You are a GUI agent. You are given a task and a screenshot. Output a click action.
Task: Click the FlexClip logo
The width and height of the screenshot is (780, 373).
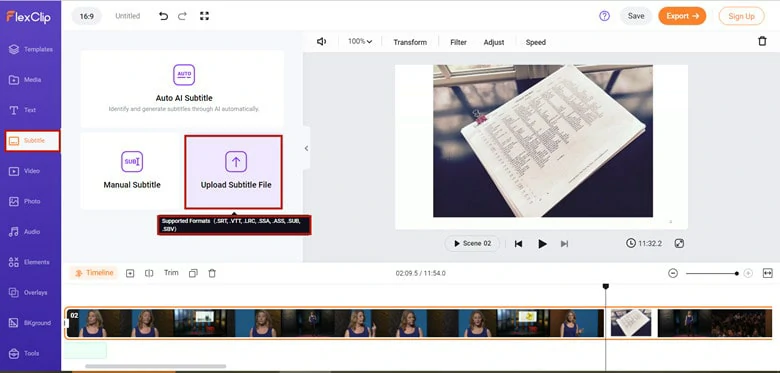(x=28, y=16)
